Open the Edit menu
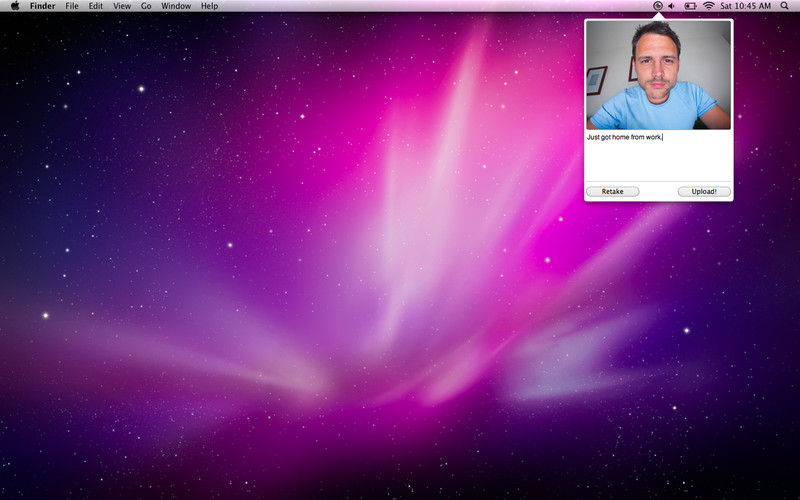The height and width of the screenshot is (500, 800). pyautogui.click(x=95, y=6)
